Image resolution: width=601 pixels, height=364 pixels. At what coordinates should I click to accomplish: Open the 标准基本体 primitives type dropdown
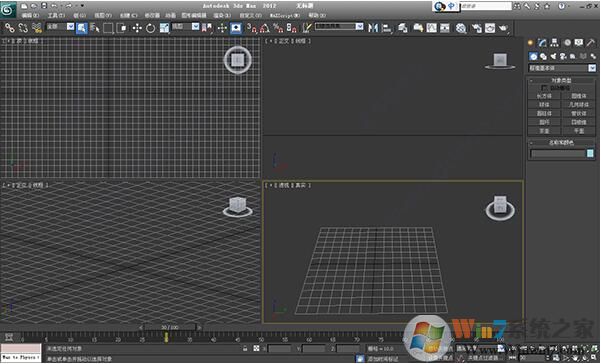tap(562, 68)
